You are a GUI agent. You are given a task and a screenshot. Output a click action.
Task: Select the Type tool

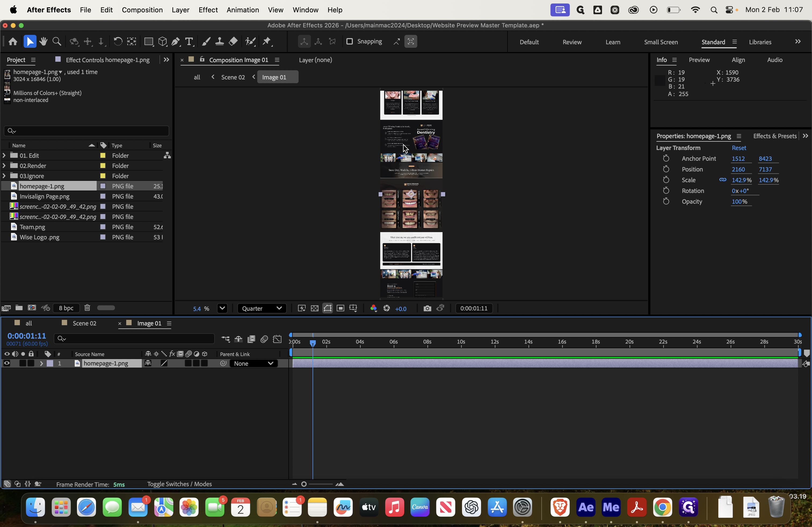pyautogui.click(x=189, y=41)
